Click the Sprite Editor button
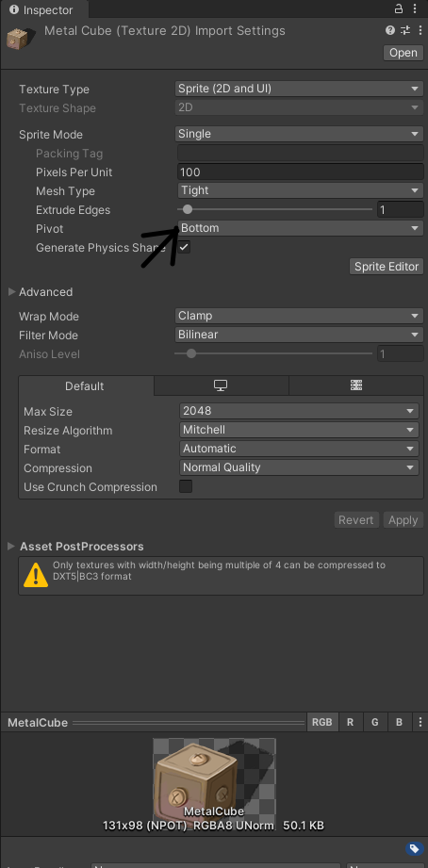 [x=387, y=267]
